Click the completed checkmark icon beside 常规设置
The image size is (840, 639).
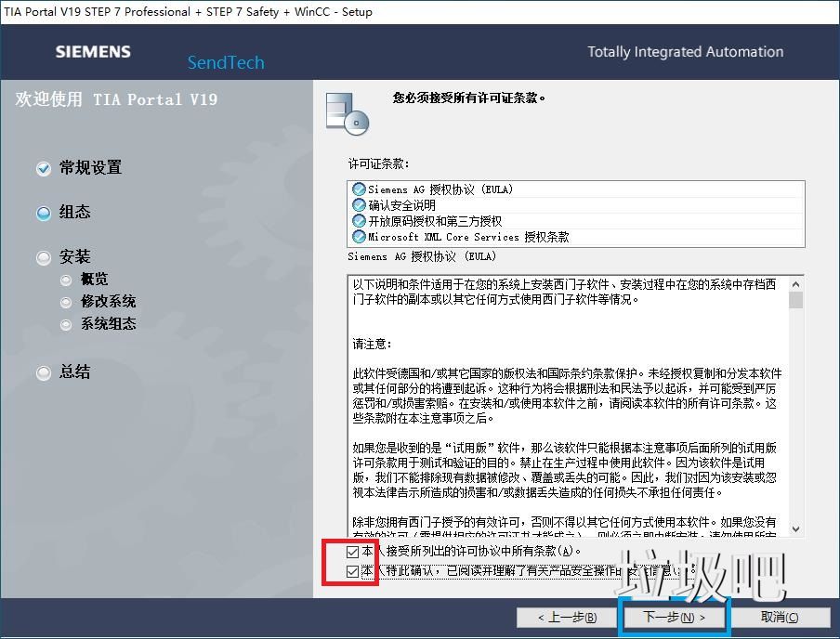(x=43, y=168)
